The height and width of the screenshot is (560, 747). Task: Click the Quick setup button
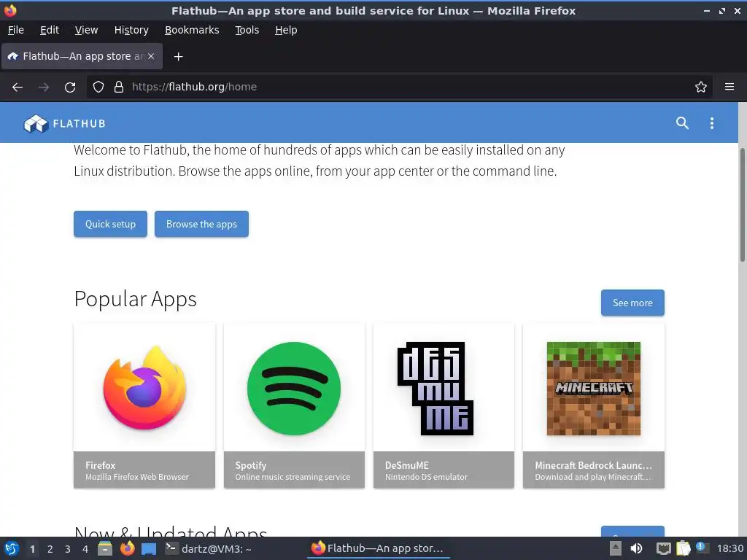[x=111, y=224]
